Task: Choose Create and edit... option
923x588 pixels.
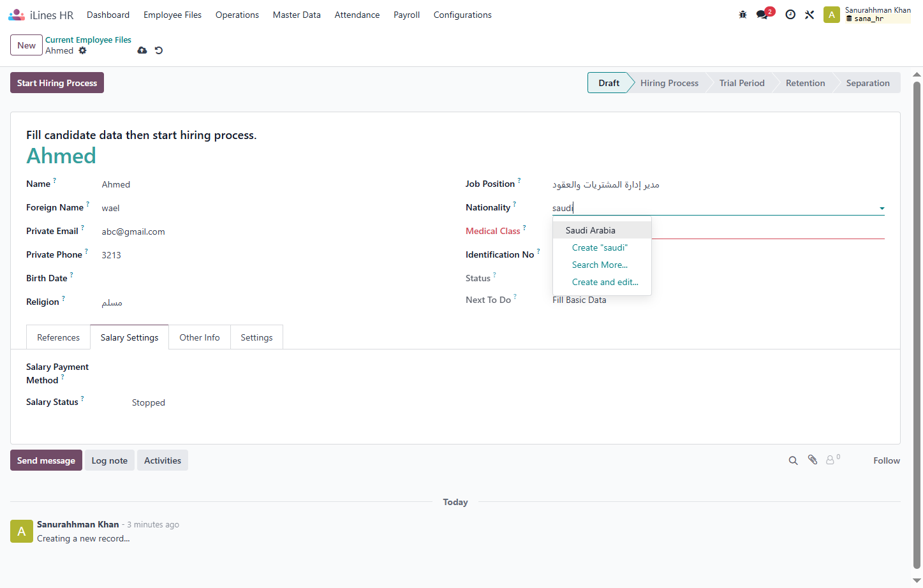Action: click(602, 282)
